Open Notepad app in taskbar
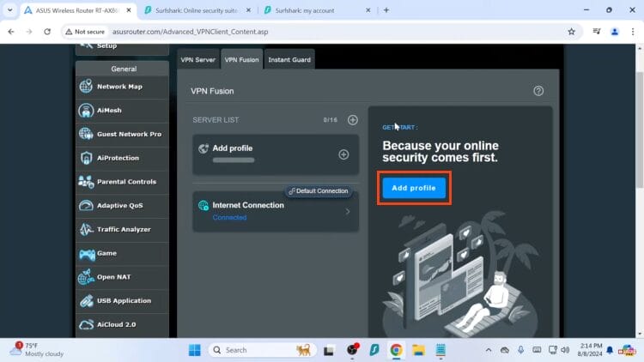Viewport: 644px width, 362px height. (440, 350)
